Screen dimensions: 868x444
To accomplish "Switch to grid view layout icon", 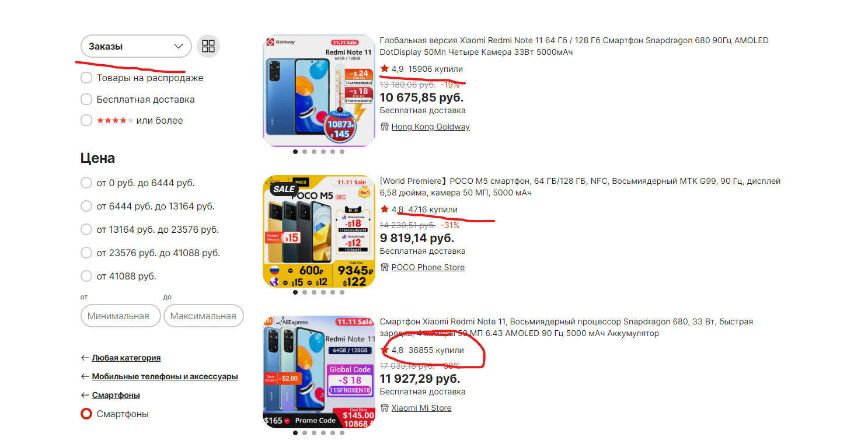I will pyautogui.click(x=208, y=47).
